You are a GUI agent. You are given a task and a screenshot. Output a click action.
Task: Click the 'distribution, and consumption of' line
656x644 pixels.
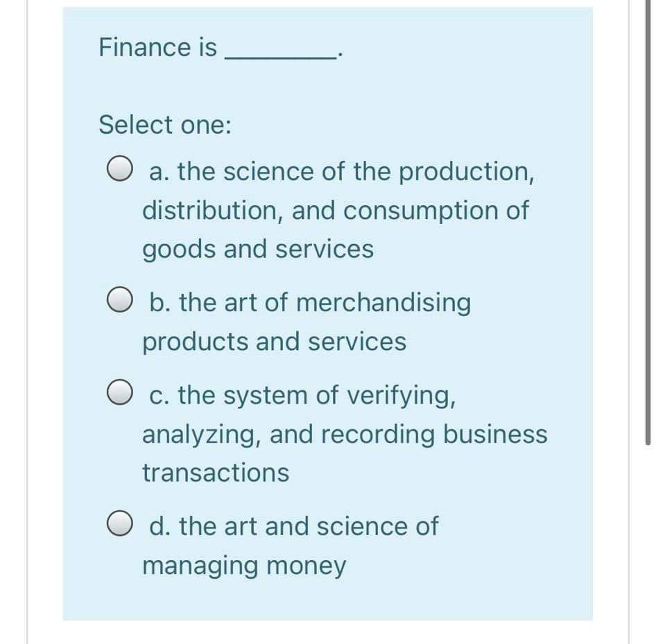click(336, 210)
